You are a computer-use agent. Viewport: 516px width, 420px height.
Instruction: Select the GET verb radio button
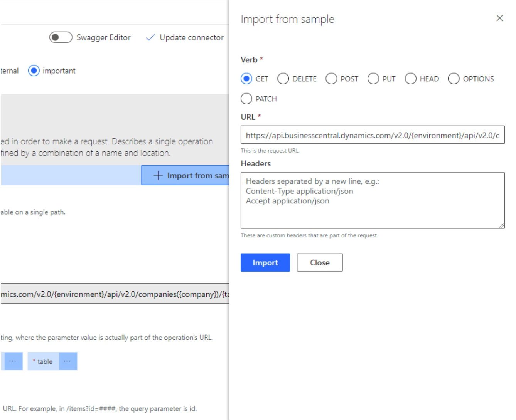246,79
